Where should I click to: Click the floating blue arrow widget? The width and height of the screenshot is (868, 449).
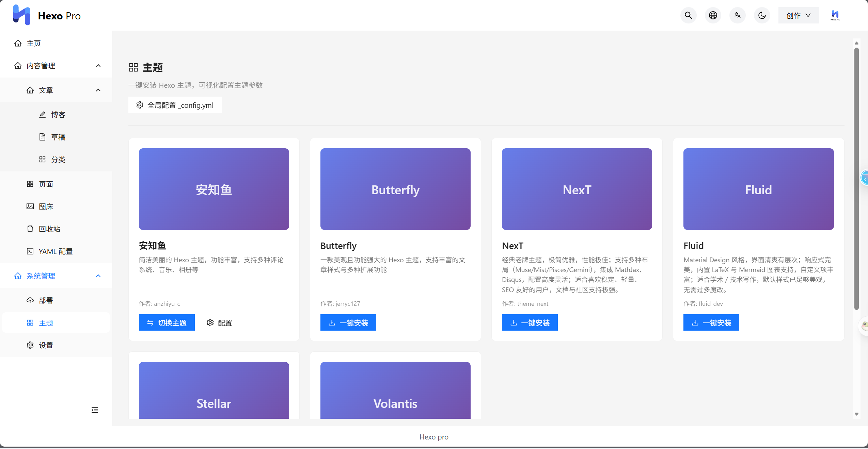coord(864,178)
